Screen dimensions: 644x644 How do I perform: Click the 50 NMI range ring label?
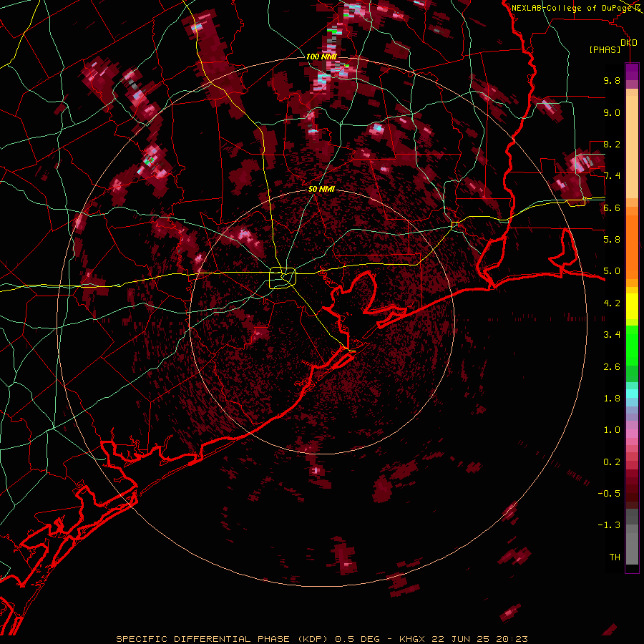click(x=321, y=189)
